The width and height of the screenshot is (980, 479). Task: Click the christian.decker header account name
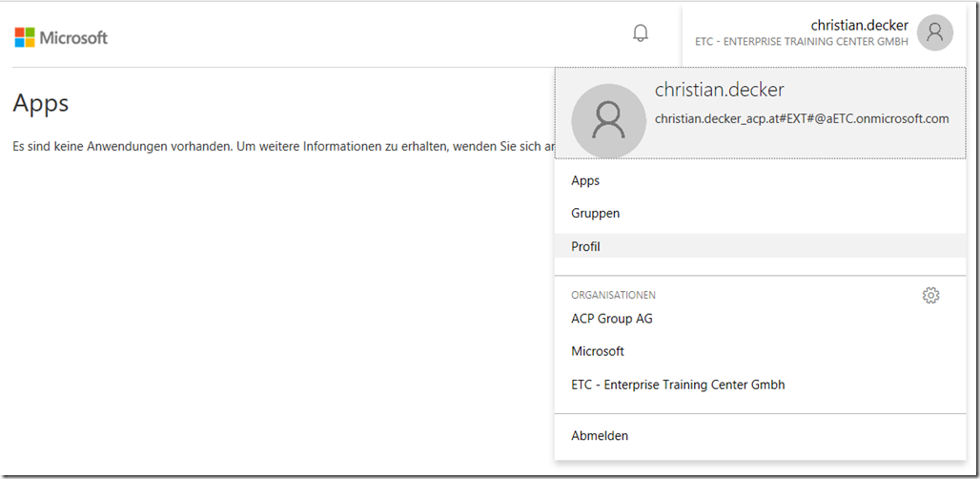(859, 25)
